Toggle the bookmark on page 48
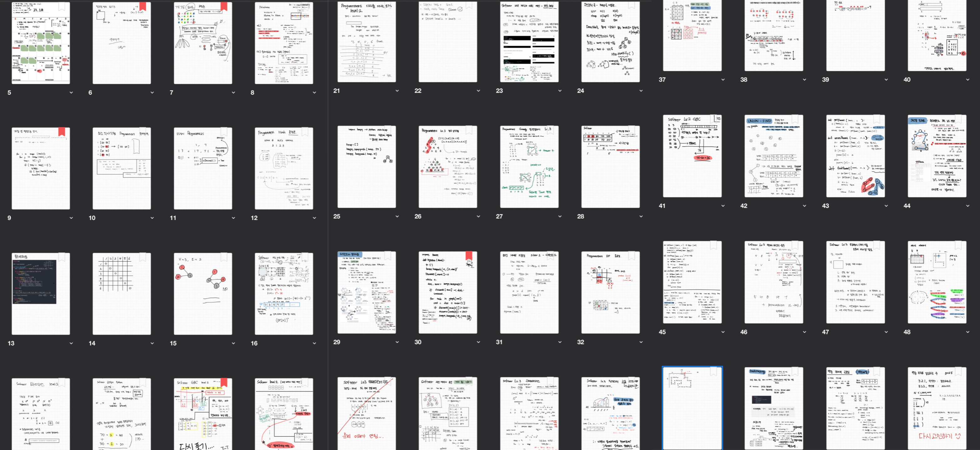980x450 pixels. (x=958, y=246)
